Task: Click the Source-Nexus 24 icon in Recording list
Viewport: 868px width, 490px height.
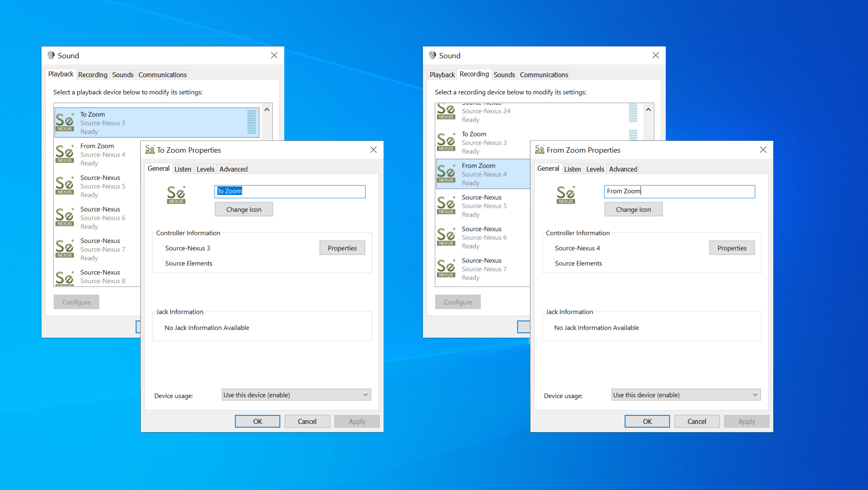Action: click(x=446, y=112)
